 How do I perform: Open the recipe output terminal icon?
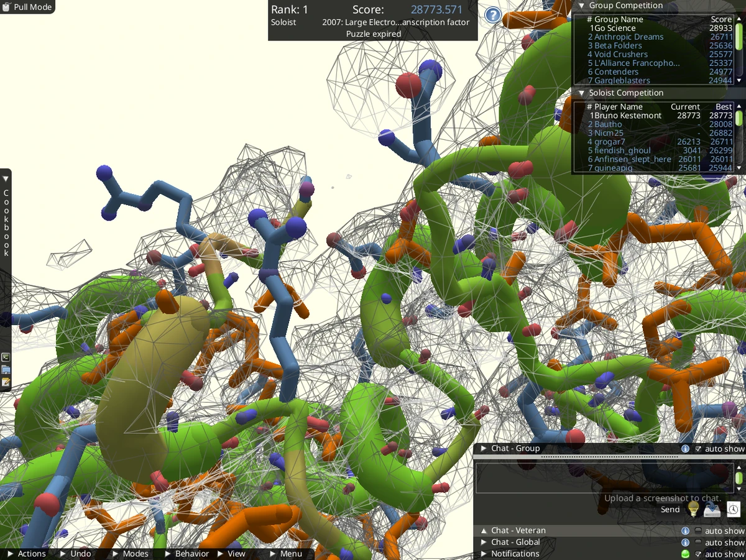tap(6, 357)
